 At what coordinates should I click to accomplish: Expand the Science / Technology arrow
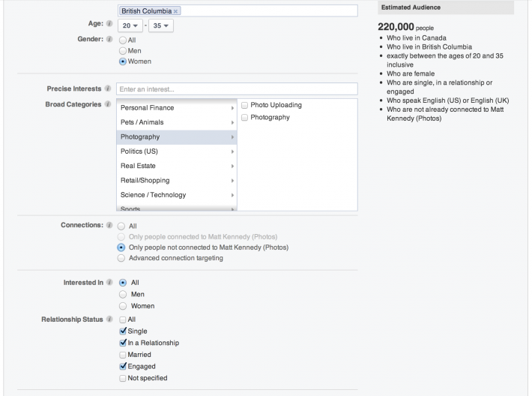coord(232,195)
